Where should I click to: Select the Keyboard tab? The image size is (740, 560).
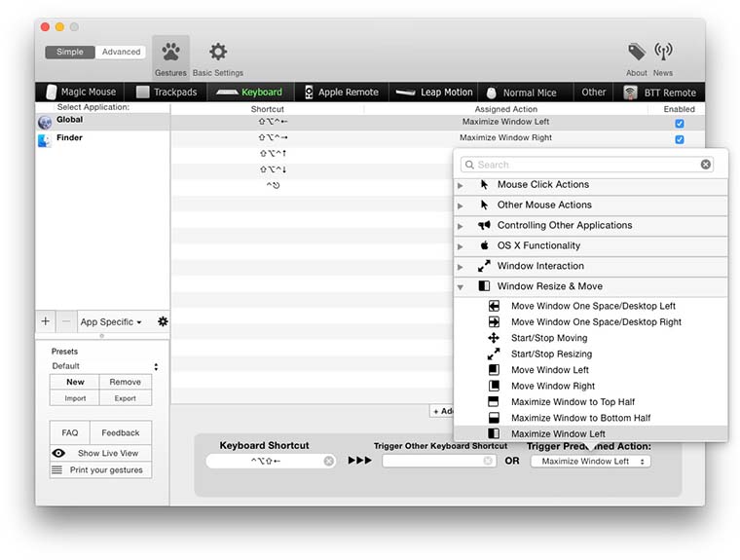click(250, 93)
